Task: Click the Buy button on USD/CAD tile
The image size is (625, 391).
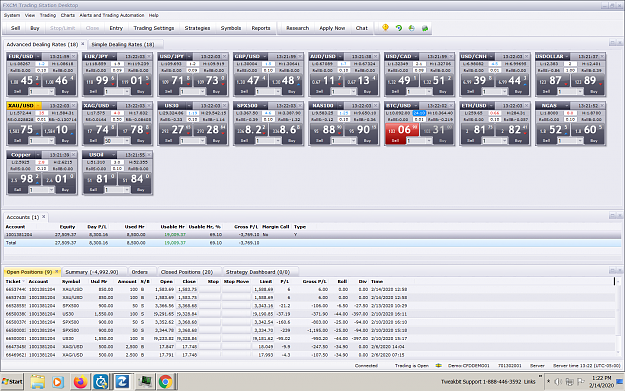Action: [442, 92]
